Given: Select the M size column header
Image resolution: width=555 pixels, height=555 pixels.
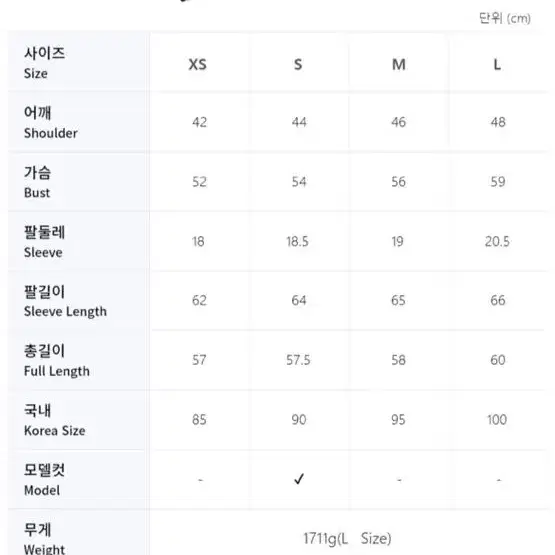Looking at the screenshot, I should pyautogui.click(x=399, y=64).
